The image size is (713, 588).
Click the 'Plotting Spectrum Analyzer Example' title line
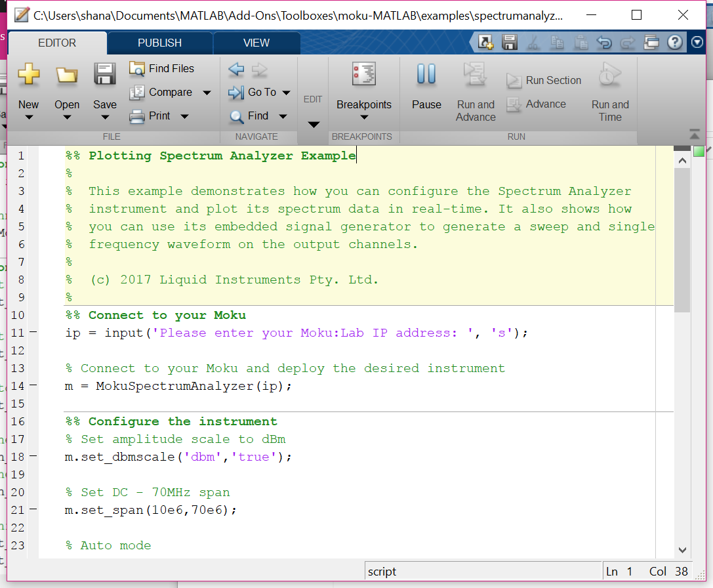pyautogui.click(x=211, y=156)
